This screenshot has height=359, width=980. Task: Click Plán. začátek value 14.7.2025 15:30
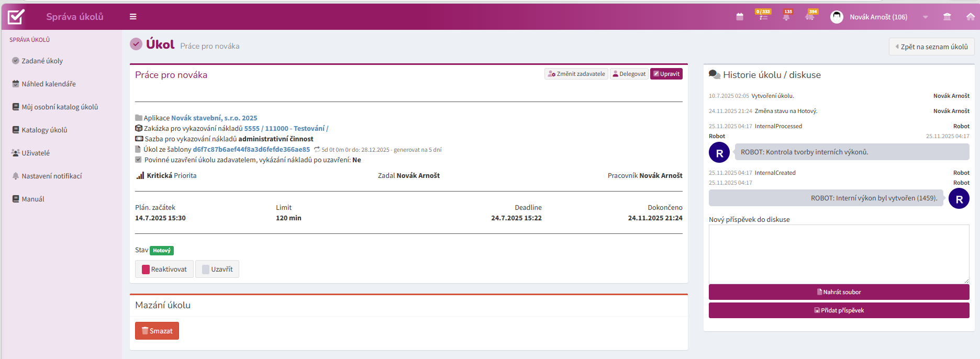pos(160,218)
